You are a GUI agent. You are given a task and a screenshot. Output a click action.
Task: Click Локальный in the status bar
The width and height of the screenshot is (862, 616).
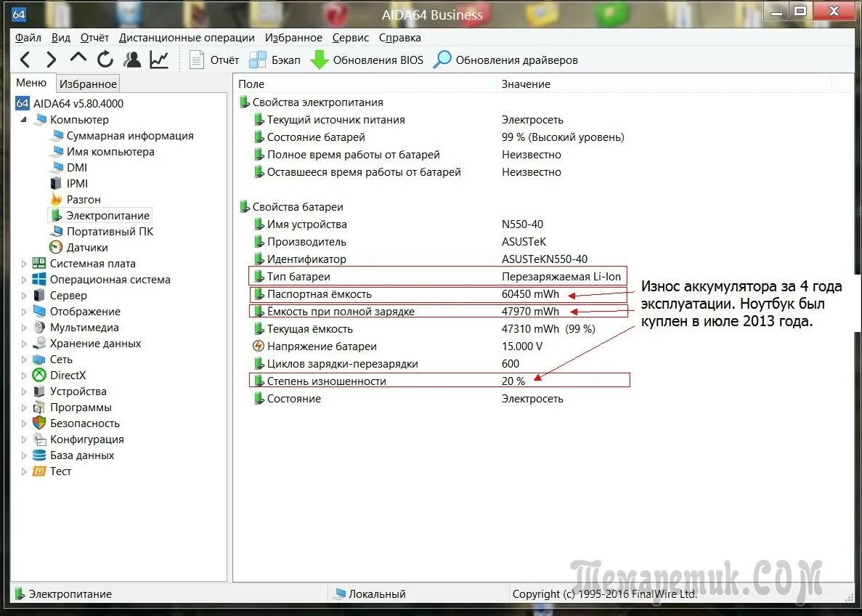tap(370, 594)
